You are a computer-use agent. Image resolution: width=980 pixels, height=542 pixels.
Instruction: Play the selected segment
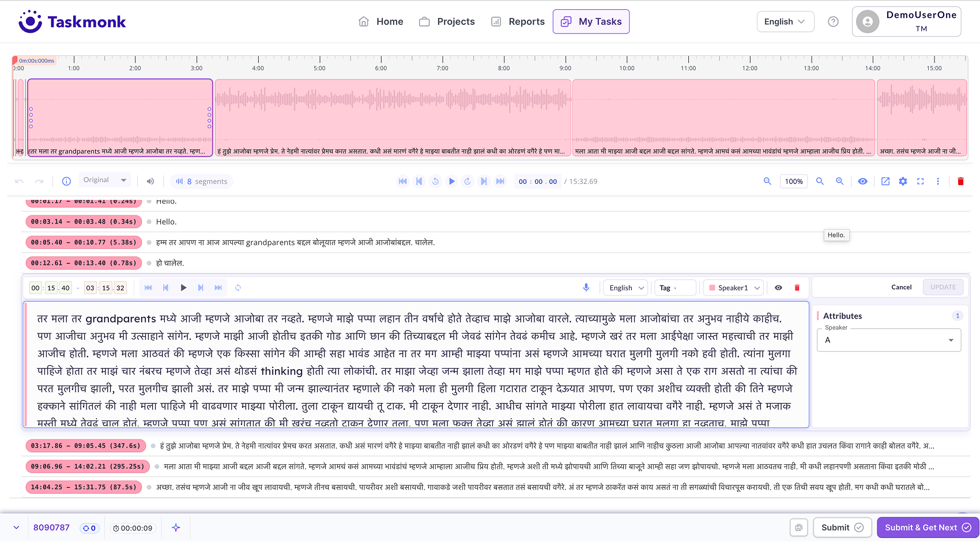[183, 287]
